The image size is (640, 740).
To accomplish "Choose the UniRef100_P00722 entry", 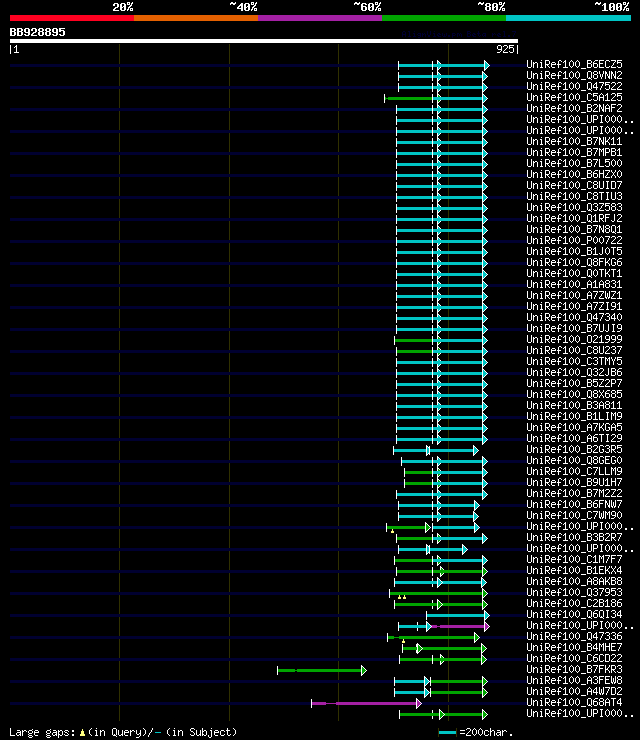I will (x=574, y=240).
